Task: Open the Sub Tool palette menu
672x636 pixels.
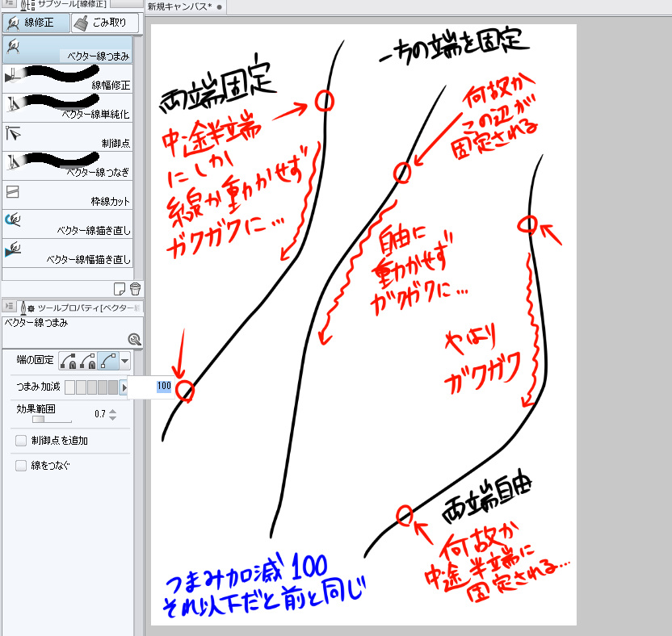Action: 9,3
